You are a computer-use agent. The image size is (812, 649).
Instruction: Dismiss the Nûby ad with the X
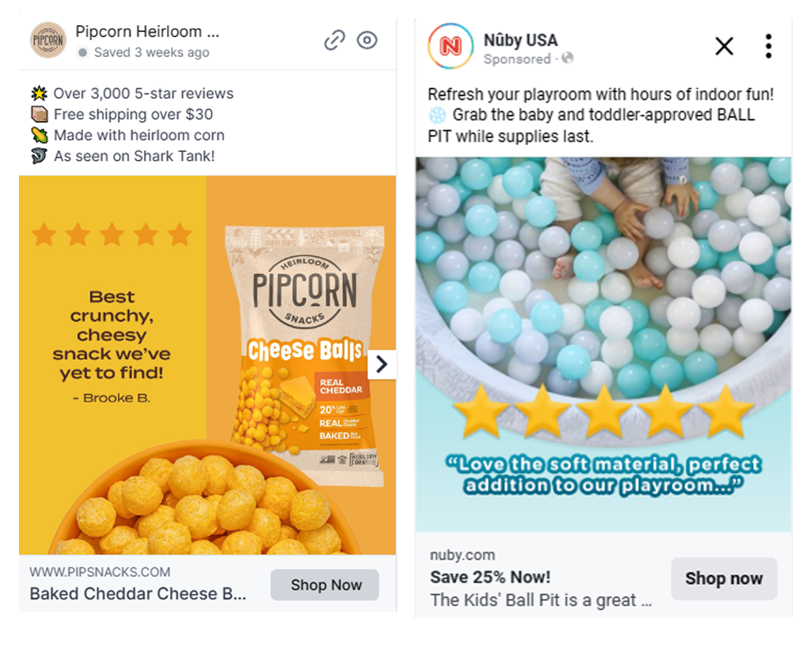pos(724,46)
